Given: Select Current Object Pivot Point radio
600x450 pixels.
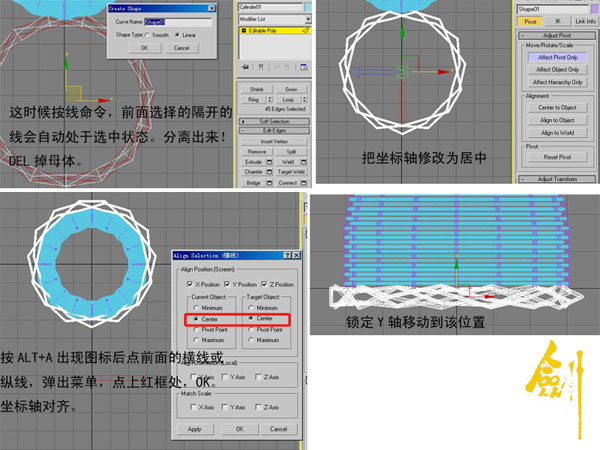Looking at the screenshot, I should click(x=196, y=329).
